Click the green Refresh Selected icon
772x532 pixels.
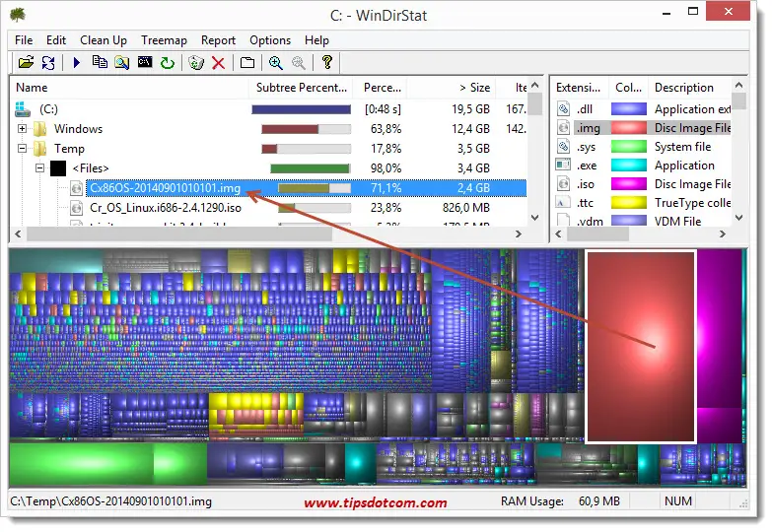click(168, 62)
